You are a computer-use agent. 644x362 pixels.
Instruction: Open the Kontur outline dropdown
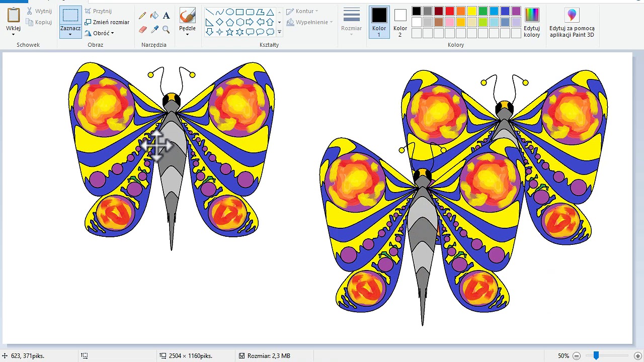tap(302, 11)
